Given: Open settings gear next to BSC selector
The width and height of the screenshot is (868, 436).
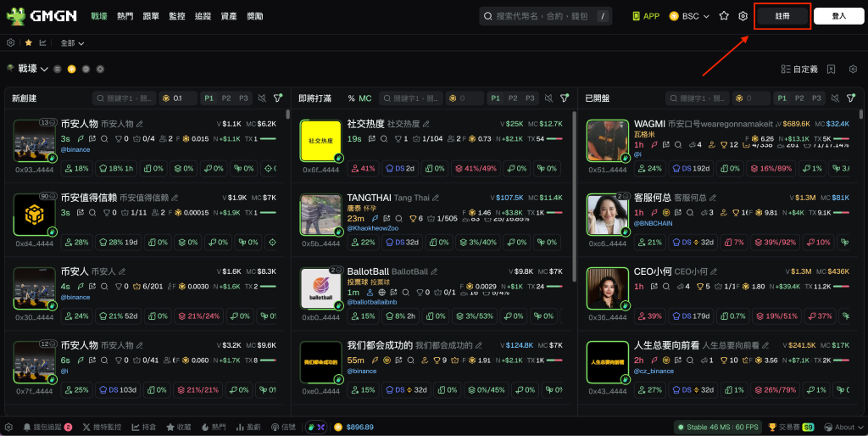Looking at the screenshot, I should [743, 16].
